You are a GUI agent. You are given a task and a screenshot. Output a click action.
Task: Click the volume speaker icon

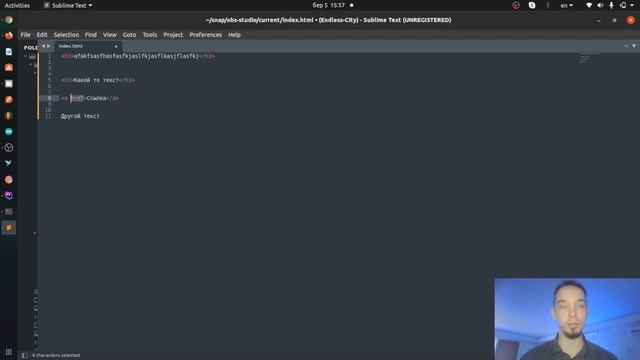600,5
